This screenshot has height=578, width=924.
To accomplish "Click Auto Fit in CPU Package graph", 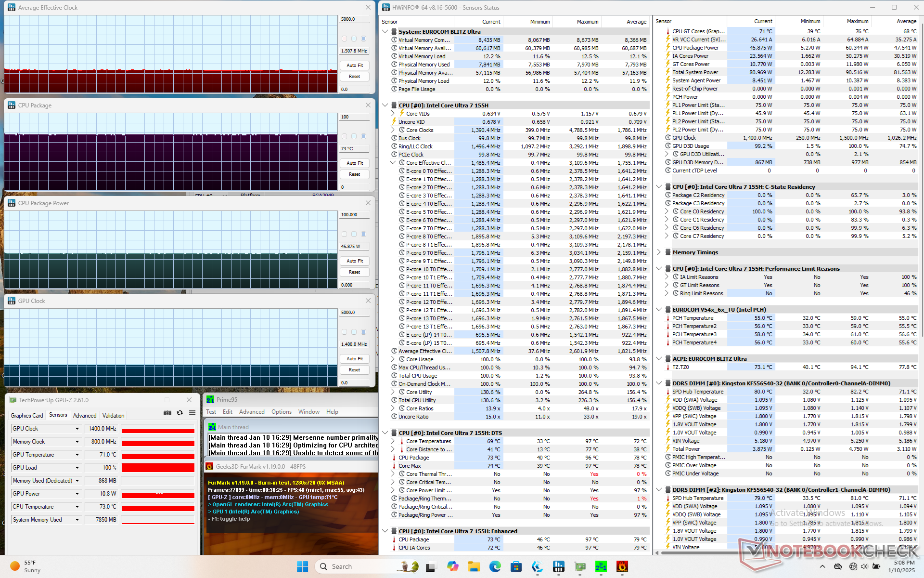I will (x=355, y=163).
